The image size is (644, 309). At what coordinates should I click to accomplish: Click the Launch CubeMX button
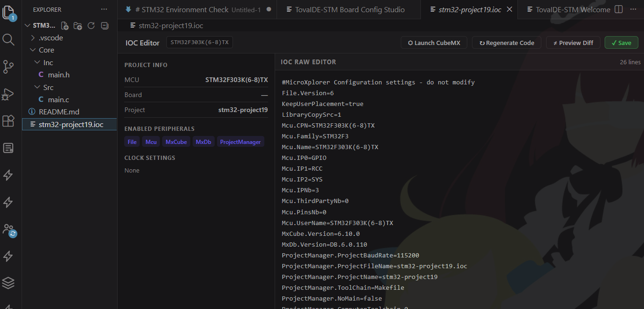(434, 43)
